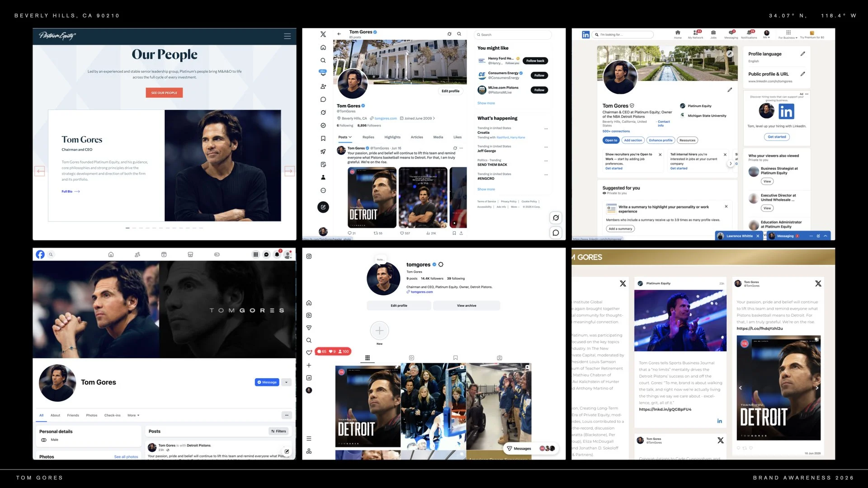Open Instagram sidebar hamburger More menu

pos(309,439)
